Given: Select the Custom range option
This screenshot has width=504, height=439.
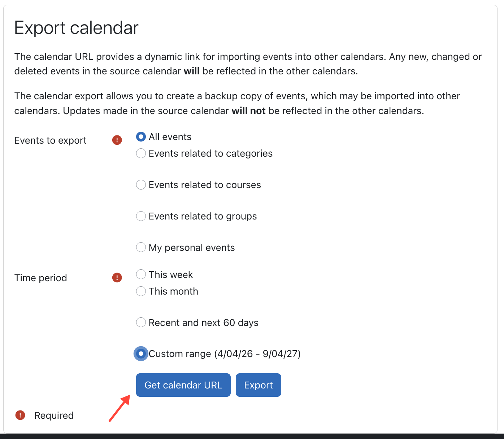Looking at the screenshot, I should 141,353.
